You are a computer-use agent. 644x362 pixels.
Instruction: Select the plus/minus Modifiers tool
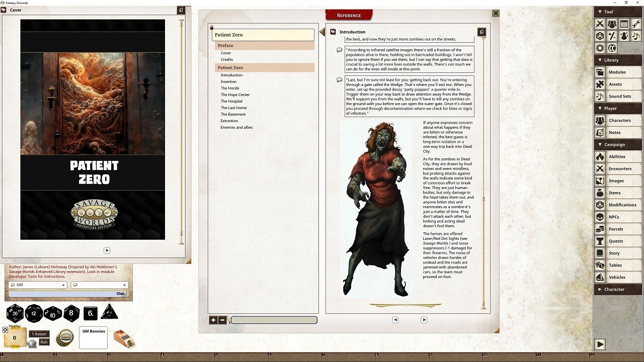(x=612, y=36)
